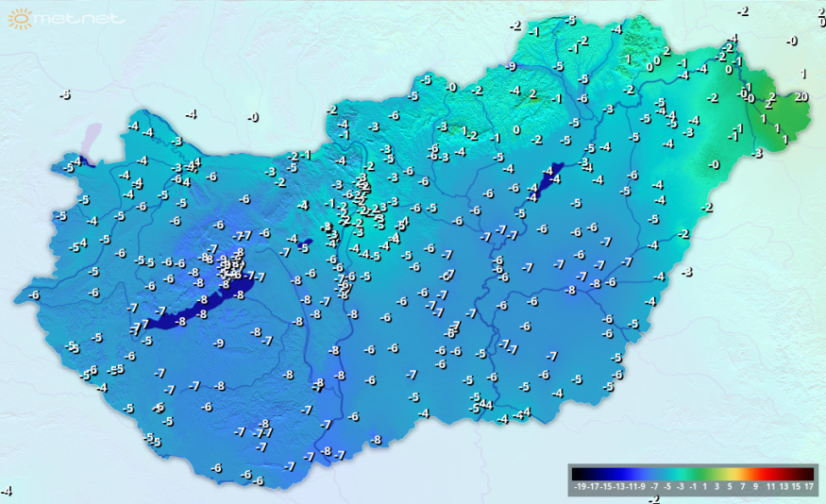The width and height of the screenshot is (826, 504).
Task: Click the -0 reading northwest above the border
Action: [253, 117]
